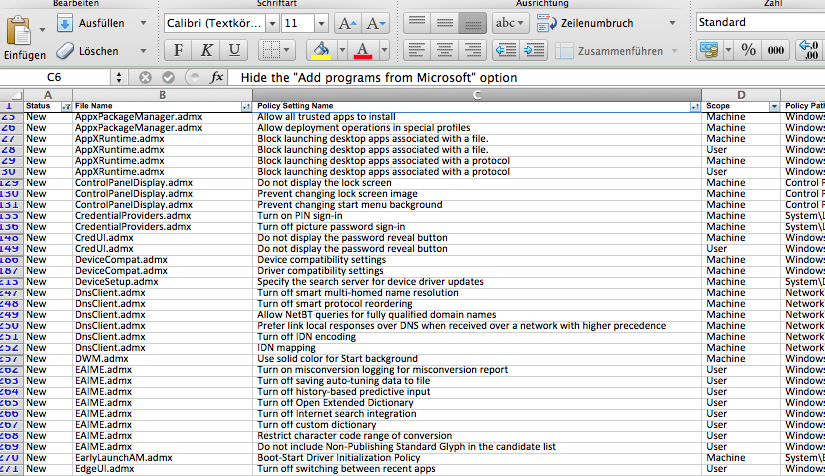Click the Standard number format box

(x=760, y=23)
